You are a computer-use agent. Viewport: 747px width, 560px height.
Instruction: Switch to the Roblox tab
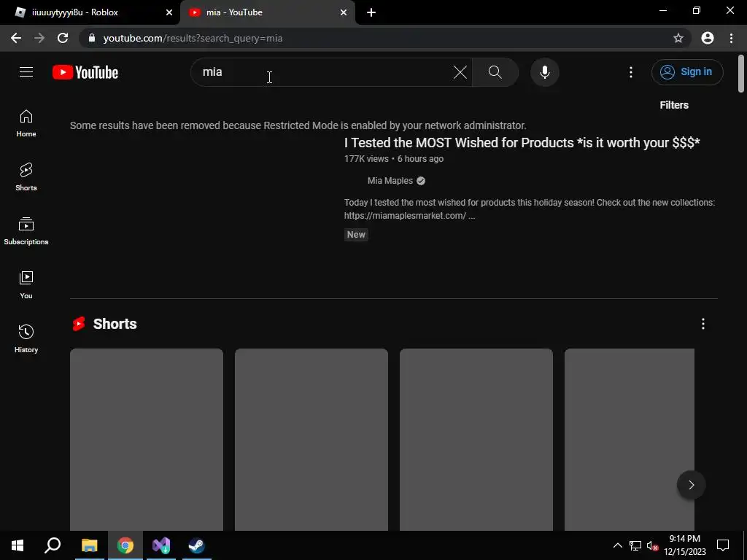90,12
